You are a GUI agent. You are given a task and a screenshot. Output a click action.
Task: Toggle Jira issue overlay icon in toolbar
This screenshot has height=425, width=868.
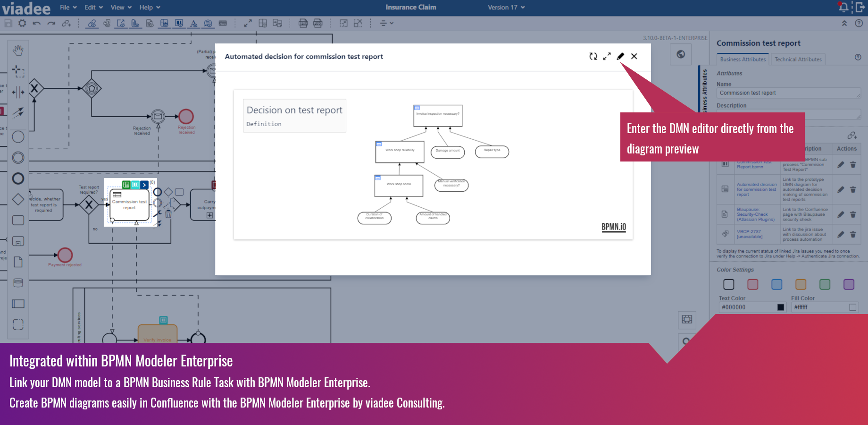tap(107, 23)
